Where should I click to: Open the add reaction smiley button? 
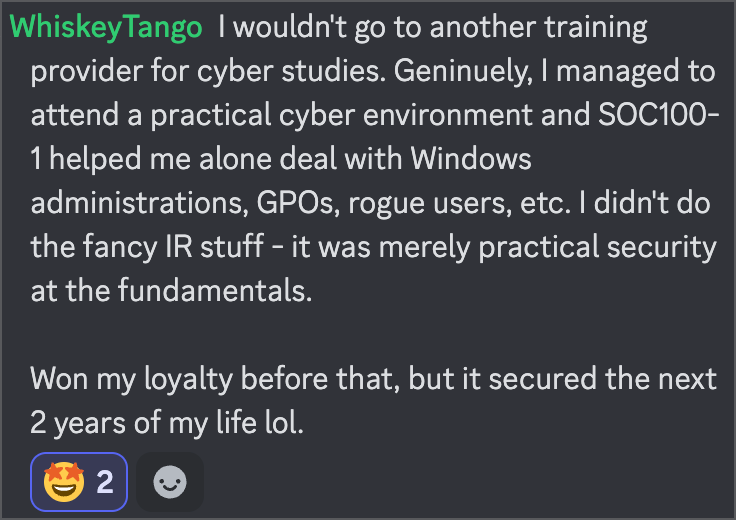coord(170,483)
